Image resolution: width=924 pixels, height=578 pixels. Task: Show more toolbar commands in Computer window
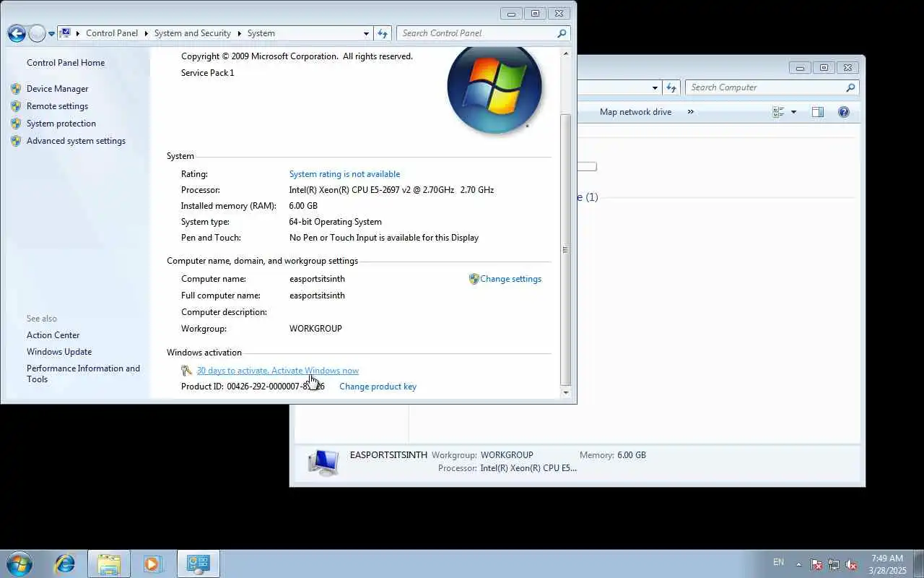(x=690, y=112)
